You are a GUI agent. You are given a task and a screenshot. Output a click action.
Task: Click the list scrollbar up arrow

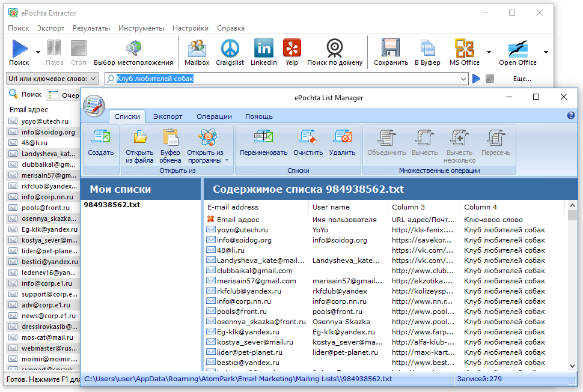coord(572,205)
